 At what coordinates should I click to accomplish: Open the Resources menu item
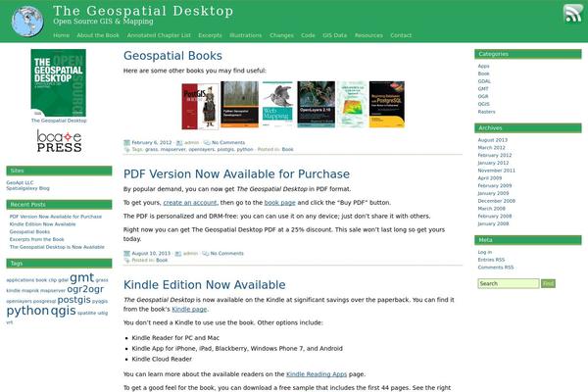368,35
